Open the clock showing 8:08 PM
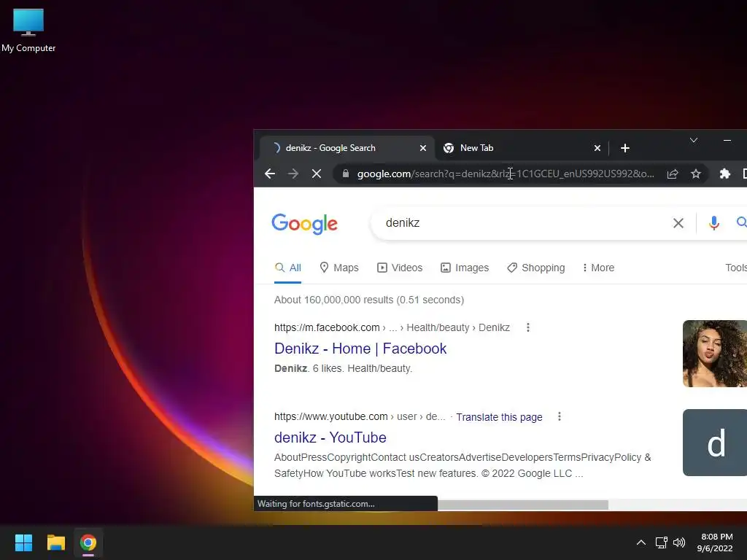Screen dimensions: 747x560 pos(715,542)
